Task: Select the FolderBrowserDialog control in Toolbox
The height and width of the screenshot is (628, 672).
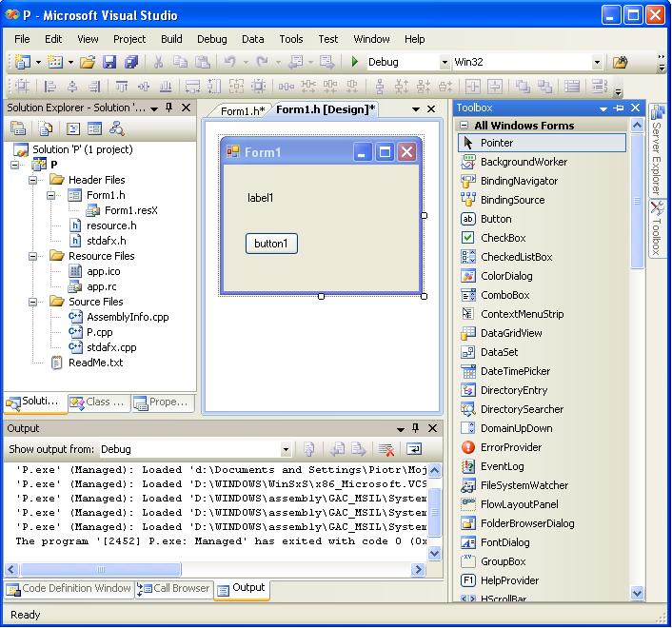Action: coord(542,523)
